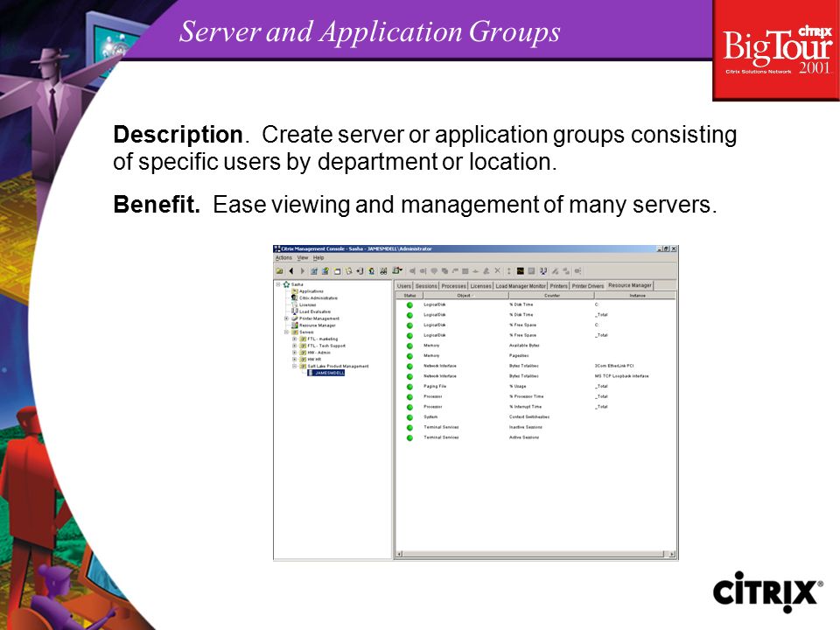This screenshot has width=840, height=630.
Task: Click green status dot for Paging File
Action: [409, 387]
